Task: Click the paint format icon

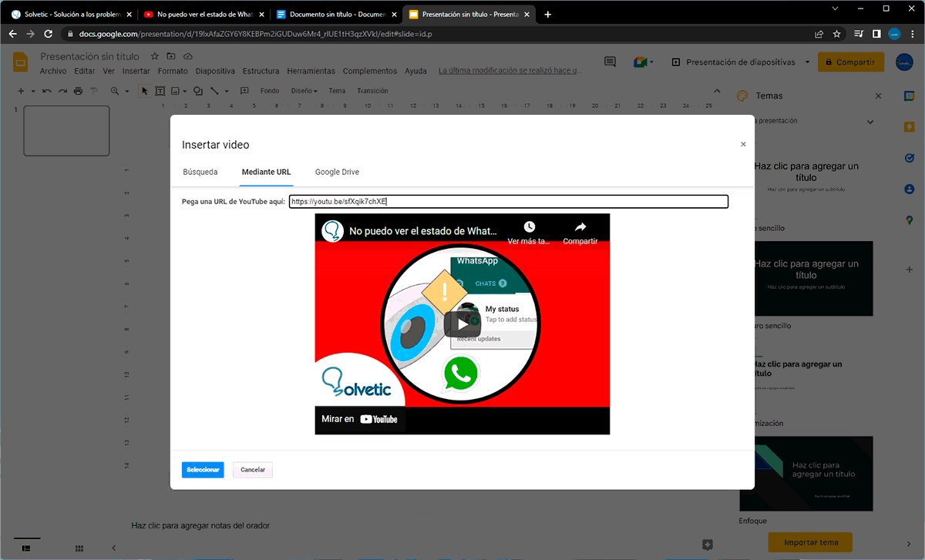Action: pos(93,91)
